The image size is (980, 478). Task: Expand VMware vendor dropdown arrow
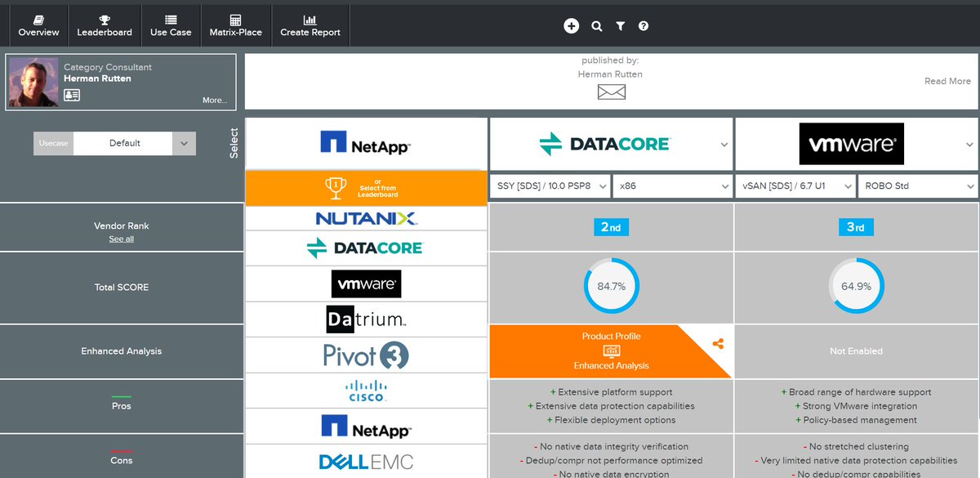(970, 145)
